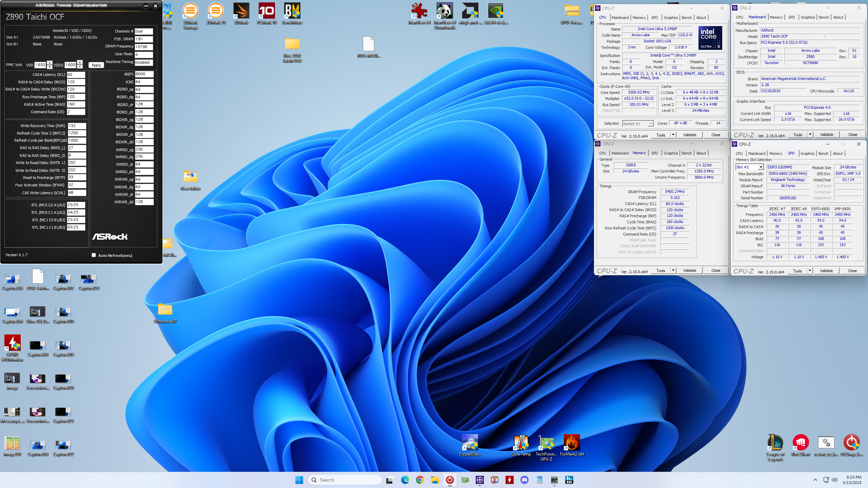Select the ROG-MAXI file on desktop
868x488 pixels.
click(368, 47)
